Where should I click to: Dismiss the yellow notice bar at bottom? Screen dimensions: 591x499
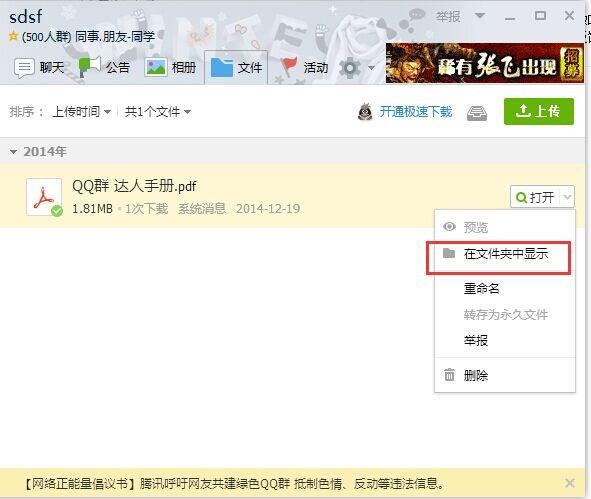click(570, 483)
